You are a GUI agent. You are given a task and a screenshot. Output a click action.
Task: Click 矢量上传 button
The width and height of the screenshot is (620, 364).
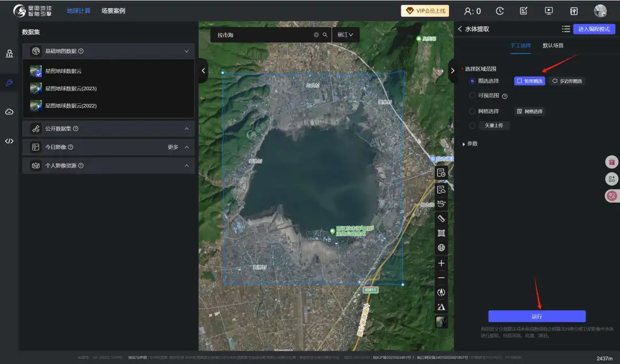pos(494,125)
